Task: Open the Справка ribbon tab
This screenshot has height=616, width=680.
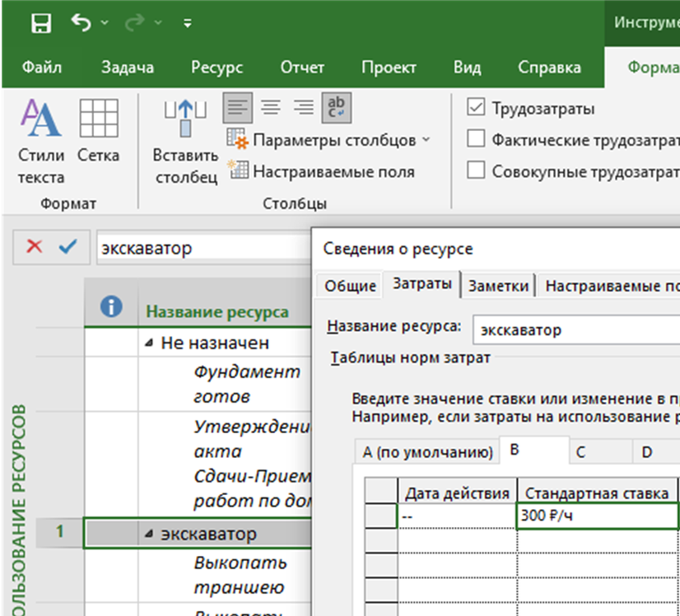Action: coord(549,68)
